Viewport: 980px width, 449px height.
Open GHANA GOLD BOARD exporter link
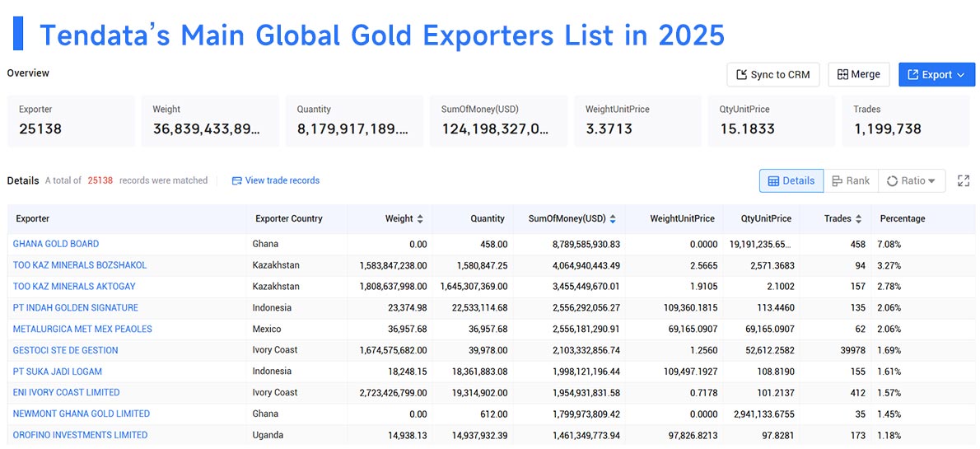click(x=56, y=244)
